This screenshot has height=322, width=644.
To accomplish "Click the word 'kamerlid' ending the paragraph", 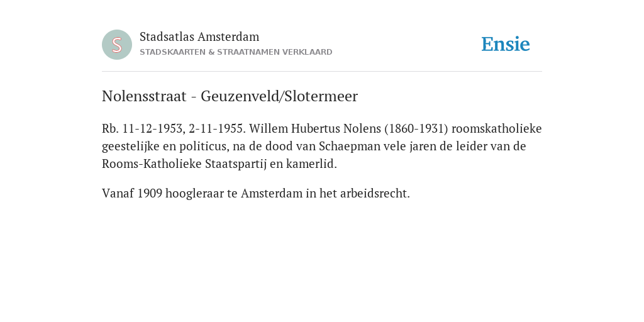I will [310, 164].
